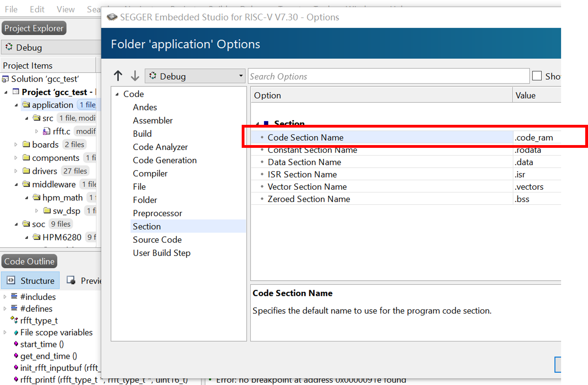Select the Section option category
588x385 pixels.
click(x=188, y=226)
